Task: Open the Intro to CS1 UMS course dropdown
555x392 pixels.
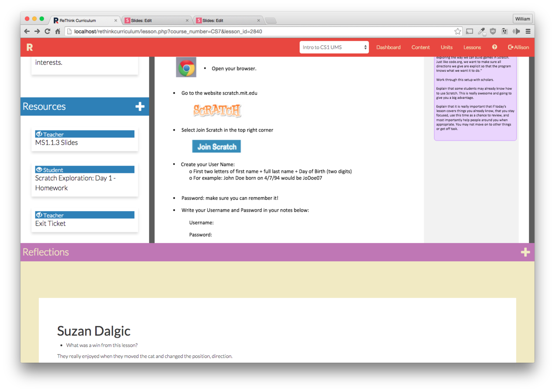Action: click(334, 47)
